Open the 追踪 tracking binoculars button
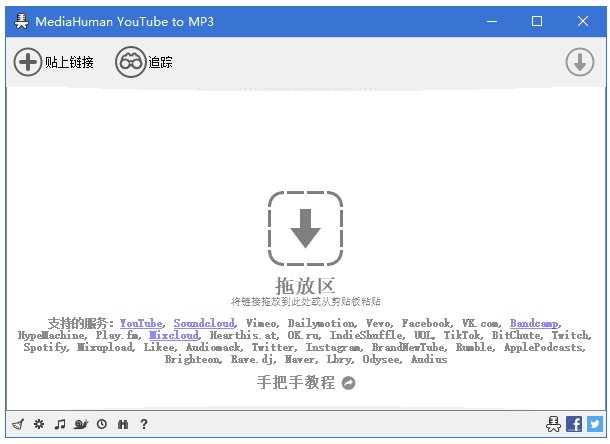 144,62
